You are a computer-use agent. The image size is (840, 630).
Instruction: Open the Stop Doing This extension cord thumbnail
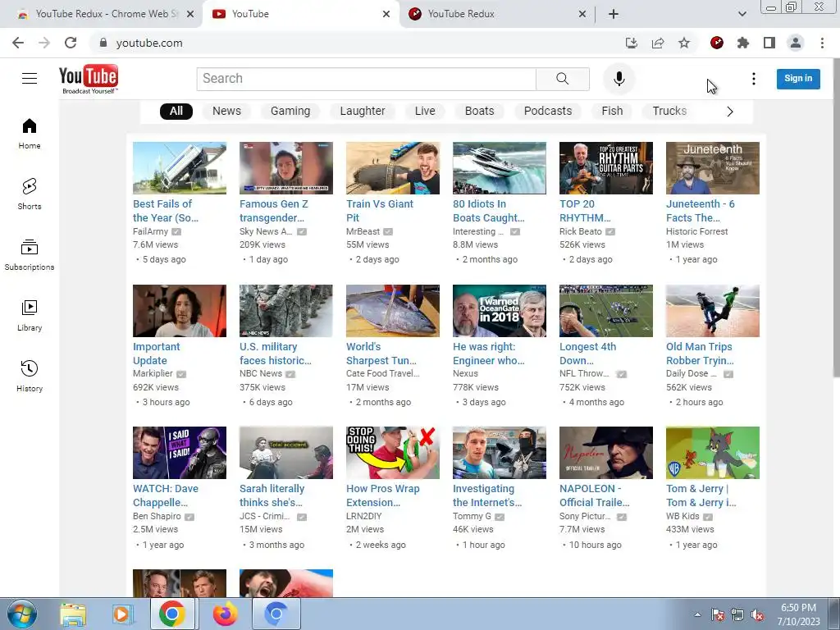393,453
